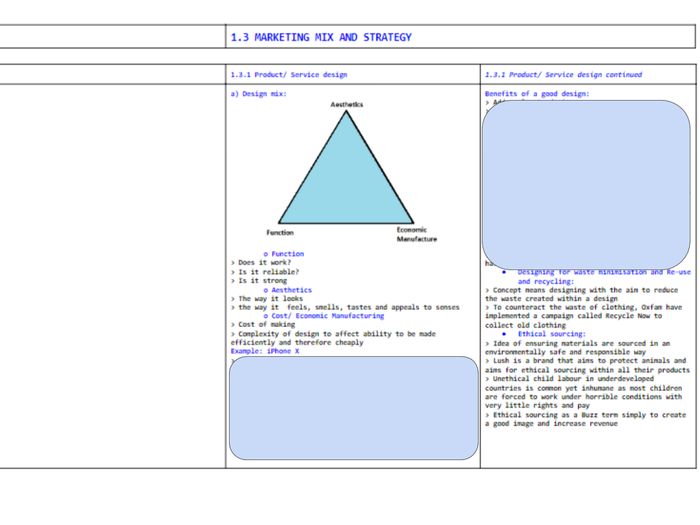Image resolution: width=700 pixels, height=525 pixels.
Task: Click the '1.3.1 Product/ Service design continued' header
Action: point(563,75)
